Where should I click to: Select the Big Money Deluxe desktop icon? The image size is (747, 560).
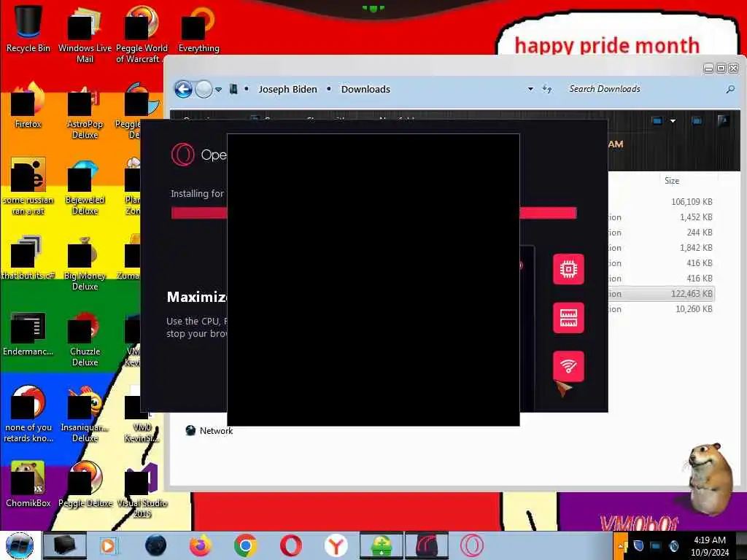click(85, 262)
